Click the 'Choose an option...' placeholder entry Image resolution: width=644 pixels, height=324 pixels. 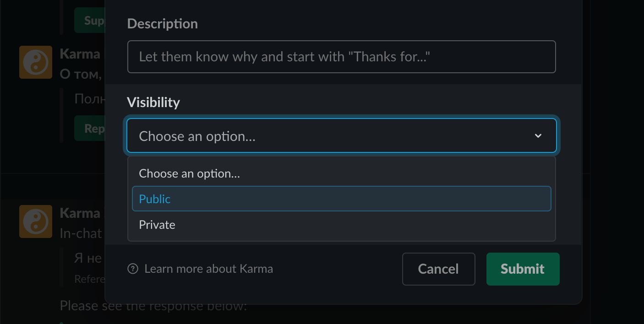[x=189, y=173]
